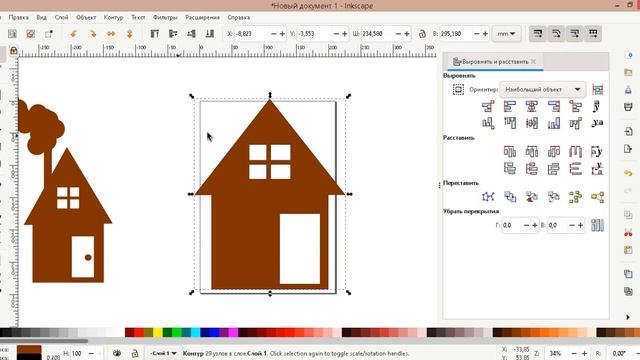
Task: Toggle the guides lock at ruler corner
Action: pos(13,51)
